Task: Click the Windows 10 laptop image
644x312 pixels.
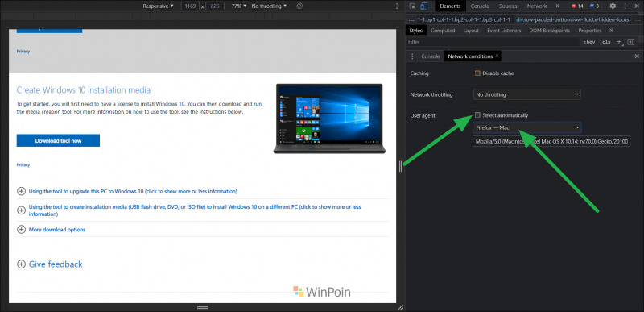Action: click(329, 119)
